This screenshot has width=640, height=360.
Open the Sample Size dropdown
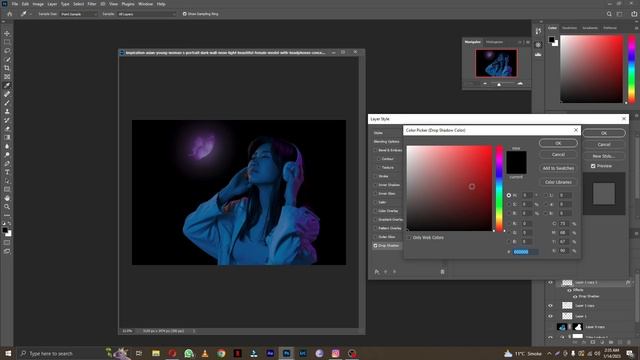coord(79,14)
